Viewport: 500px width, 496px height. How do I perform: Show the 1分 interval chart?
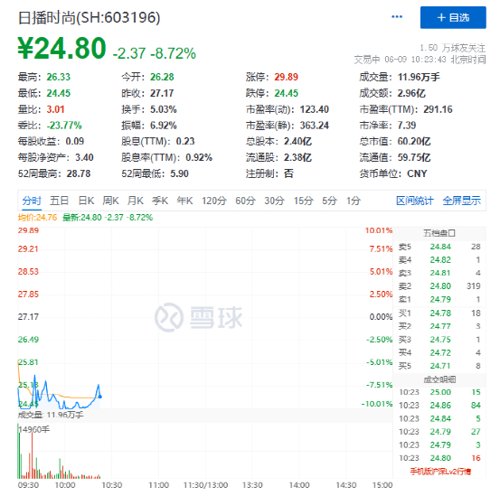[x=353, y=201]
